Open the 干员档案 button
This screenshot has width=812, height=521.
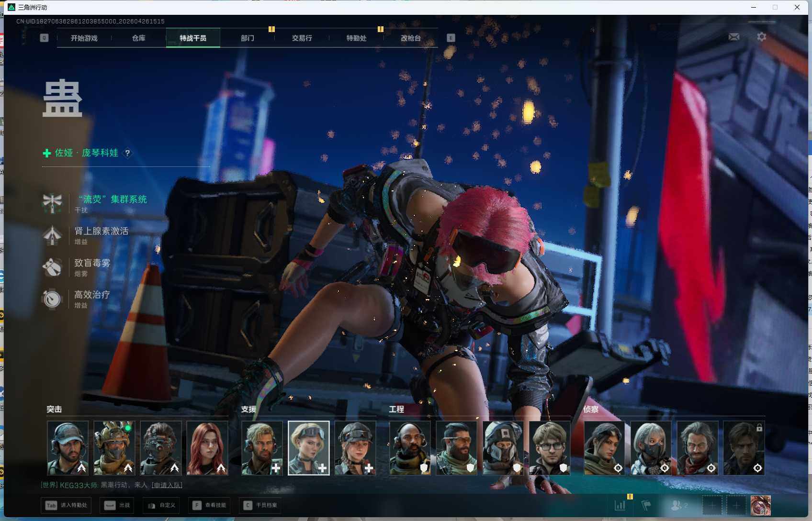pos(261,505)
